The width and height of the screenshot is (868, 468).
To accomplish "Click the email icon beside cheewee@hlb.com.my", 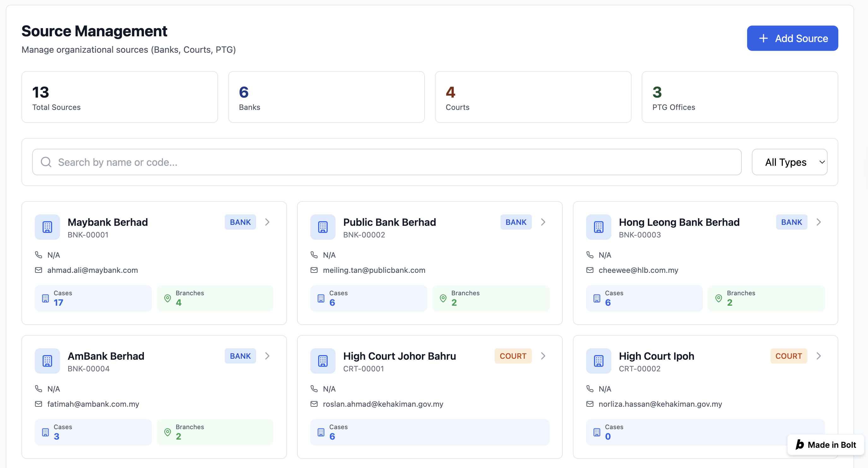I will pos(590,270).
